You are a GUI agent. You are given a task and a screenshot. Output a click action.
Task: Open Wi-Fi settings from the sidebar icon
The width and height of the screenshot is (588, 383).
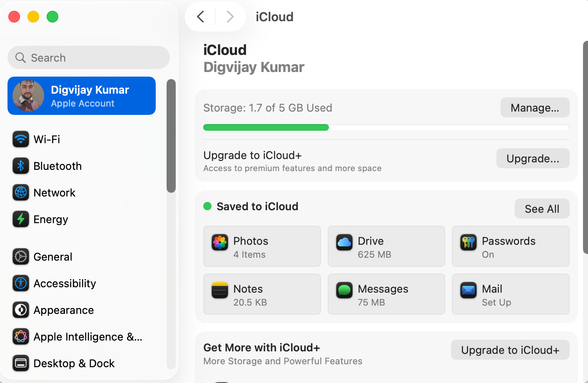click(x=21, y=139)
